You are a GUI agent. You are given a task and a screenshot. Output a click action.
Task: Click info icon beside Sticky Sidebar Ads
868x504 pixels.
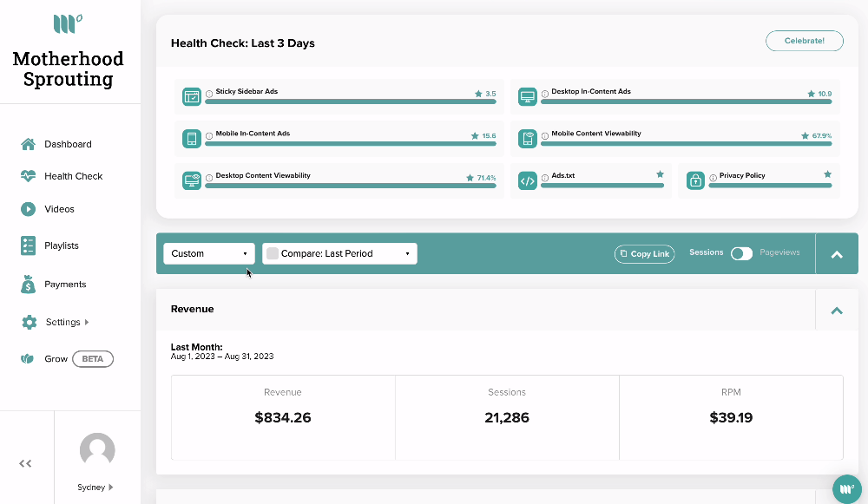pyautogui.click(x=209, y=94)
